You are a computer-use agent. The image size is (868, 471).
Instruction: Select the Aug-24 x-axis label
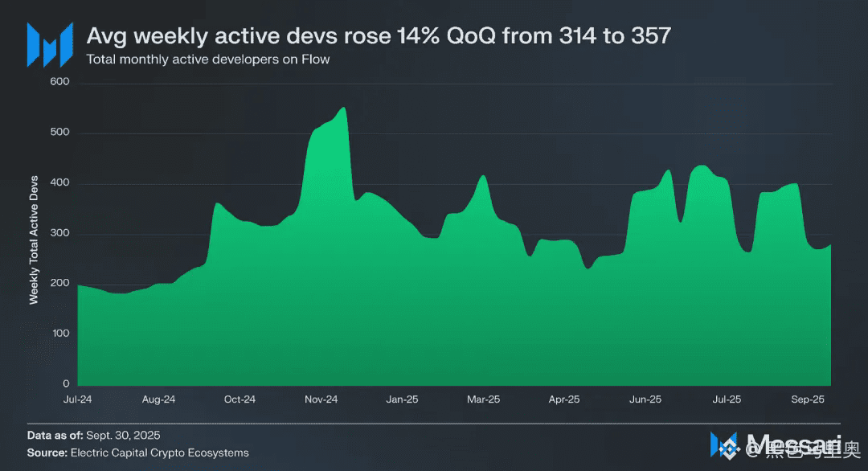tap(159, 399)
